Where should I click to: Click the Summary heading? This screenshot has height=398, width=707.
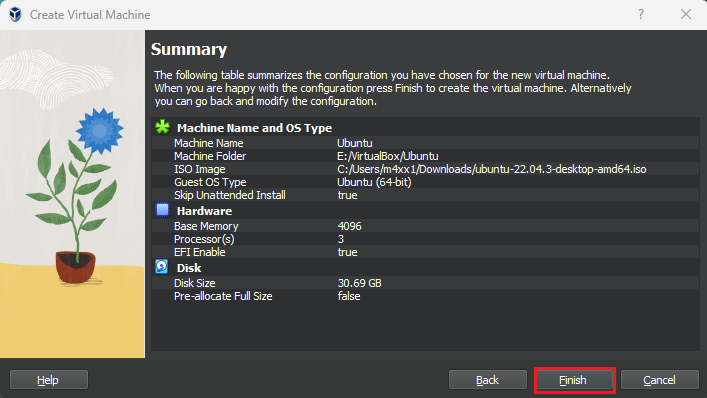189,49
